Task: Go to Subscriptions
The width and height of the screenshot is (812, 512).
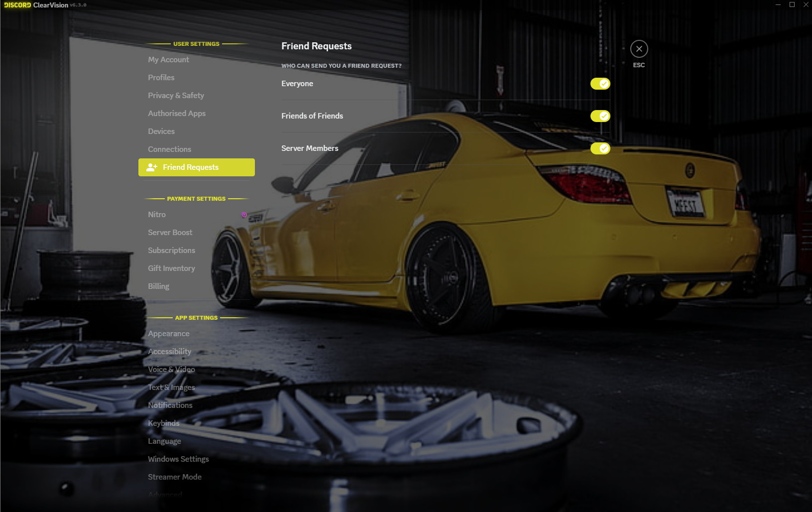Action: [197, 251]
